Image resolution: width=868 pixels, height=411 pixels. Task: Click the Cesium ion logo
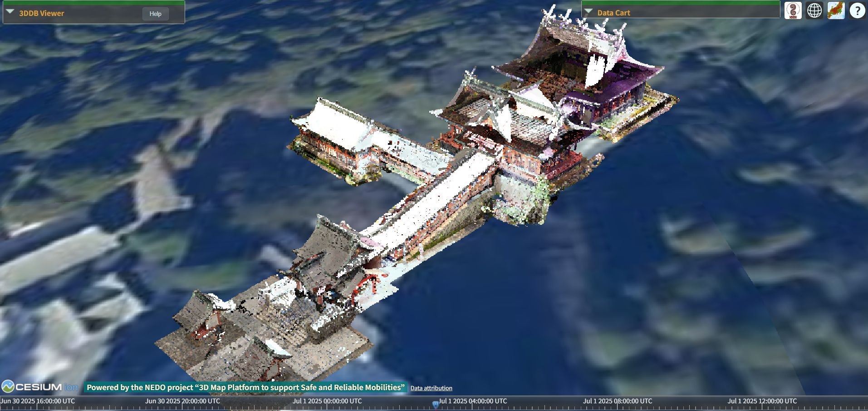pos(40,387)
